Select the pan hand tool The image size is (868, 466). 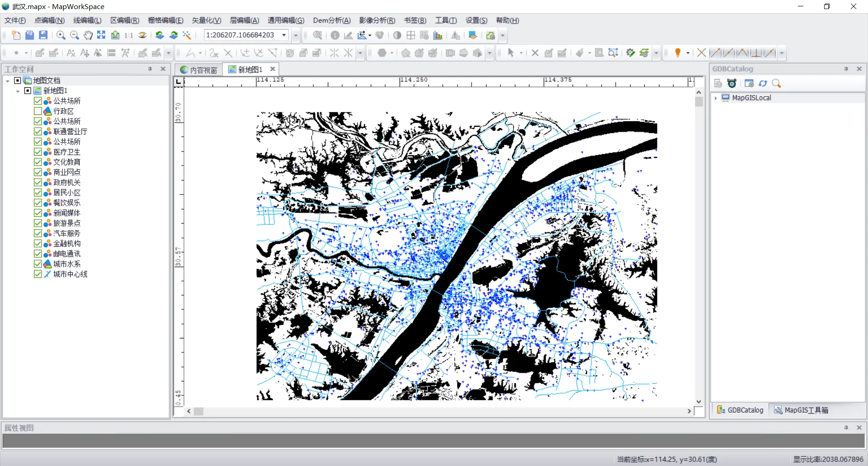[88, 35]
